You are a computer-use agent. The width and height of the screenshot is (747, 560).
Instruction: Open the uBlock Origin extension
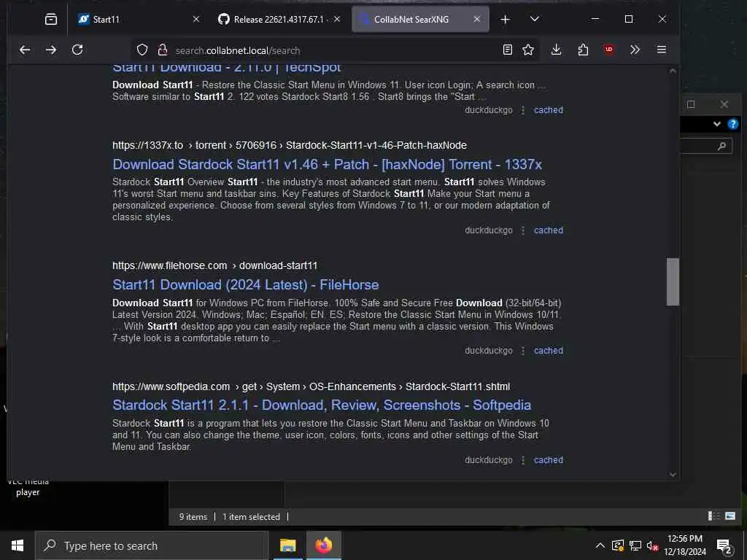tap(608, 50)
